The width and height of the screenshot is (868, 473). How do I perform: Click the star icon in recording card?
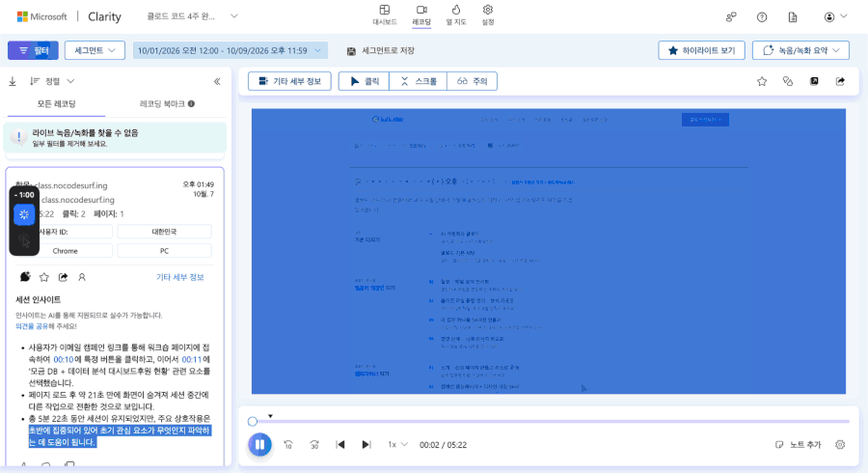click(x=44, y=277)
